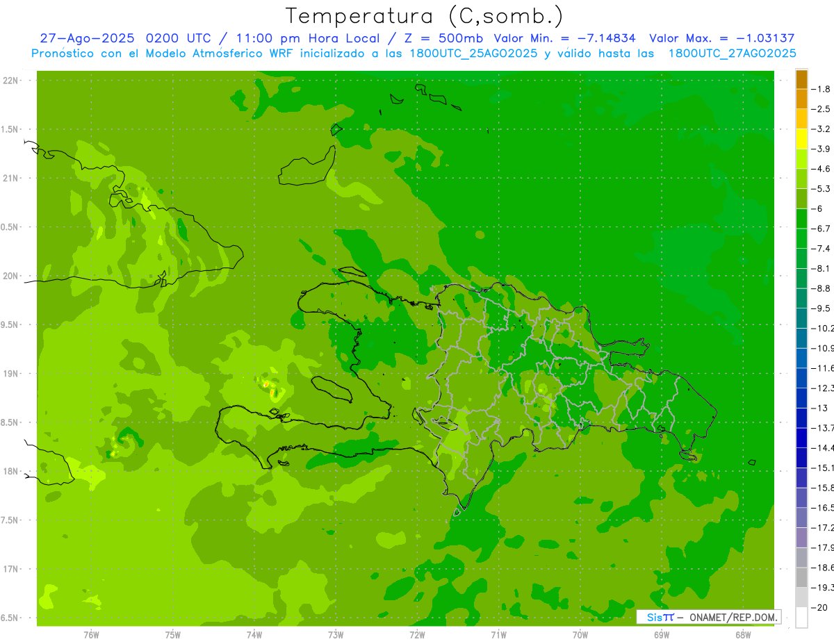Click the '-6.7' colorbar value

tap(822, 229)
